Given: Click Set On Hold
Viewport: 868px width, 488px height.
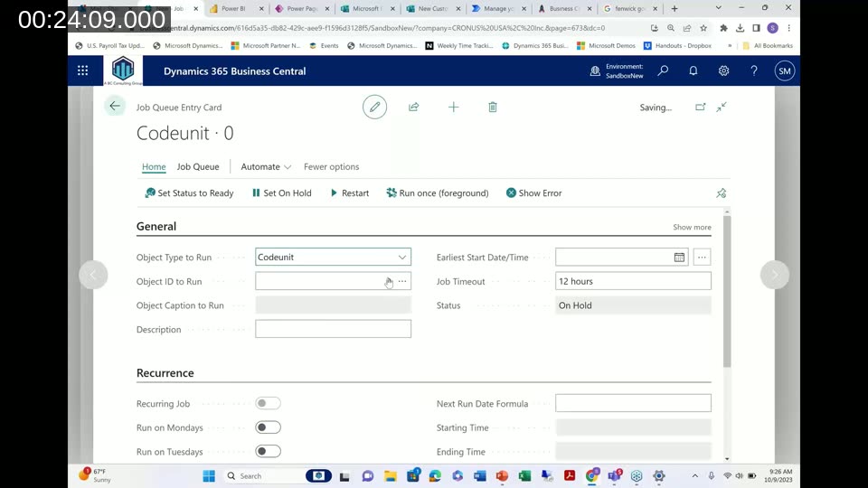Looking at the screenshot, I should [x=282, y=193].
